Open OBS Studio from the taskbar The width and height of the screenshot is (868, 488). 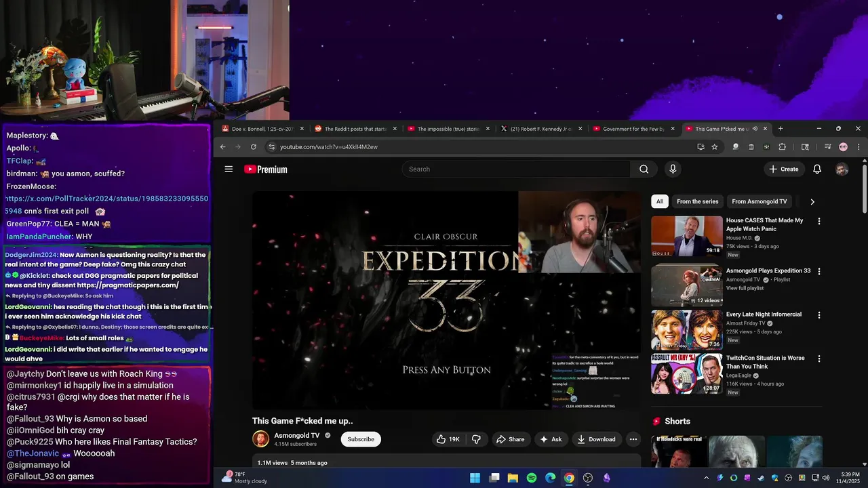click(x=588, y=478)
